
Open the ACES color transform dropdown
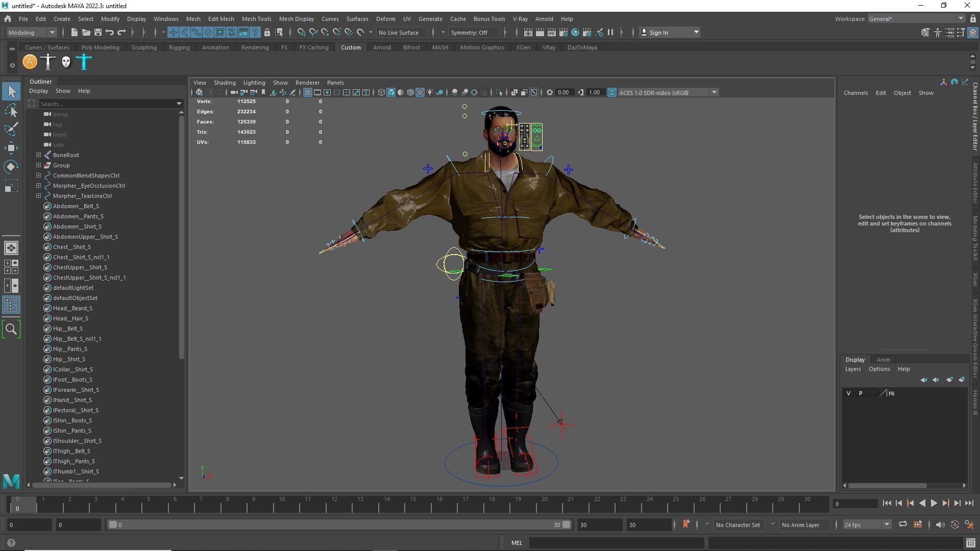pos(668,93)
